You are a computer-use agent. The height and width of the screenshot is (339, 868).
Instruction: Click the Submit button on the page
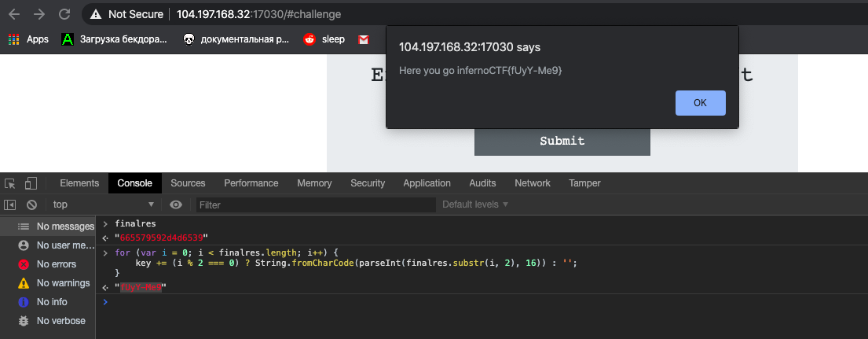click(x=562, y=142)
